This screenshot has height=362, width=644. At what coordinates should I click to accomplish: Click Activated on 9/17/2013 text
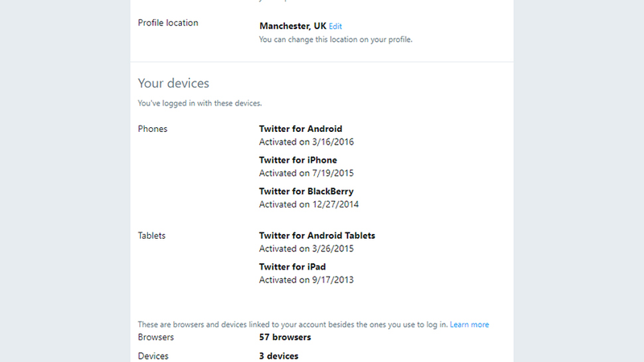(307, 280)
